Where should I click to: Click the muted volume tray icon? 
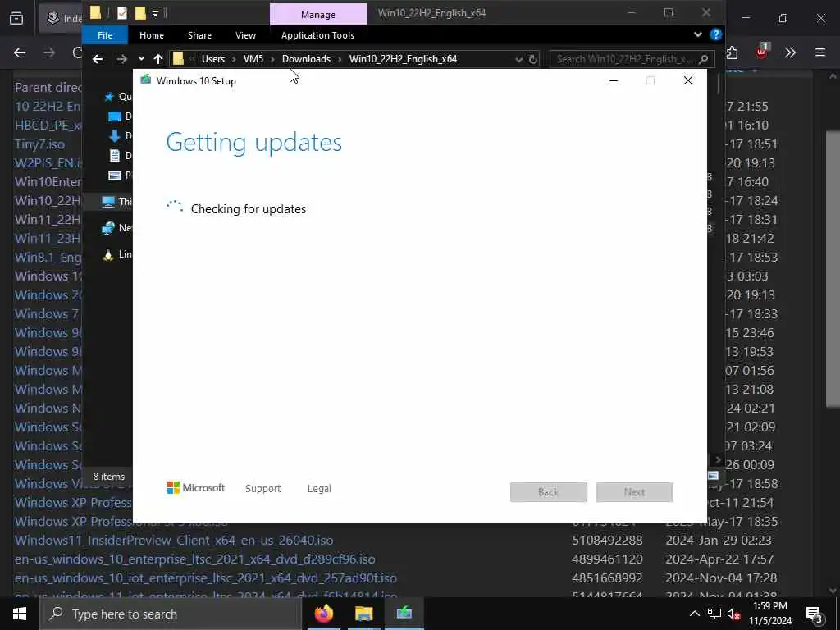(x=734, y=614)
